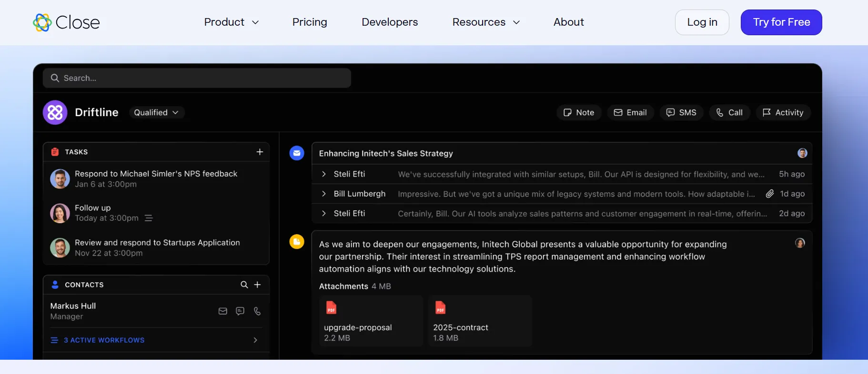Click the 1d ago timestamp

[792, 194]
